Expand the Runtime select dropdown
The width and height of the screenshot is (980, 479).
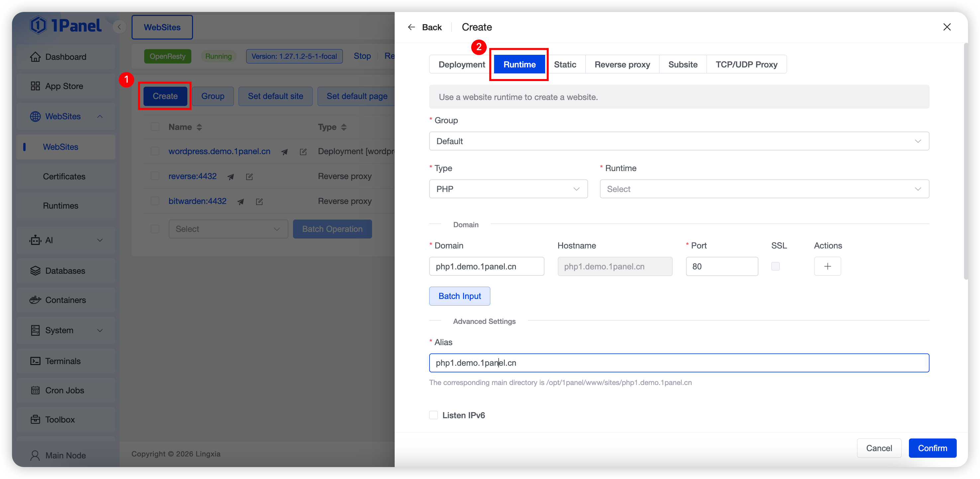(764, 189)
